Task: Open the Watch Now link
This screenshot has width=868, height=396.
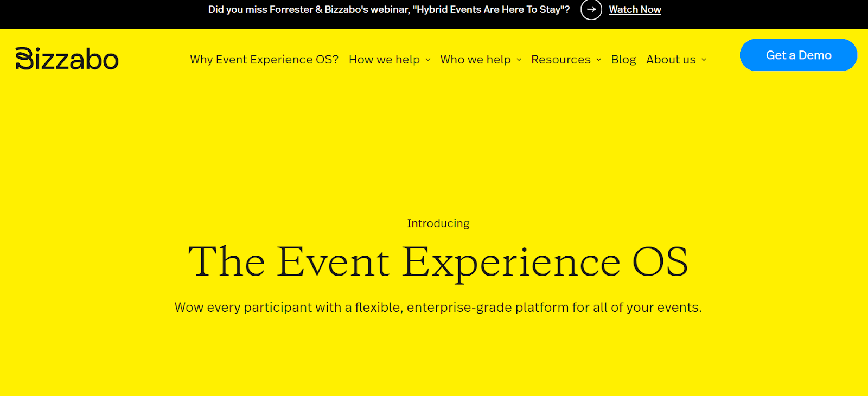Action: tap(635, 9)
